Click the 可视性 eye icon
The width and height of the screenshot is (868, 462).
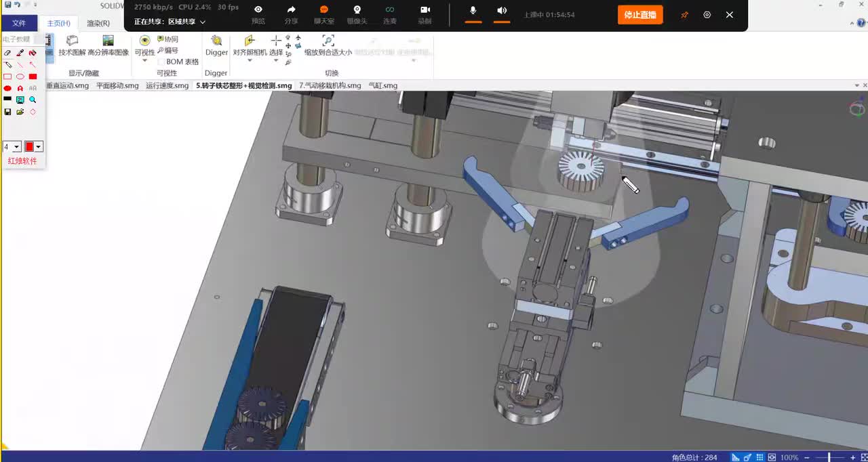pyautogui.click(x=144, y=41)
